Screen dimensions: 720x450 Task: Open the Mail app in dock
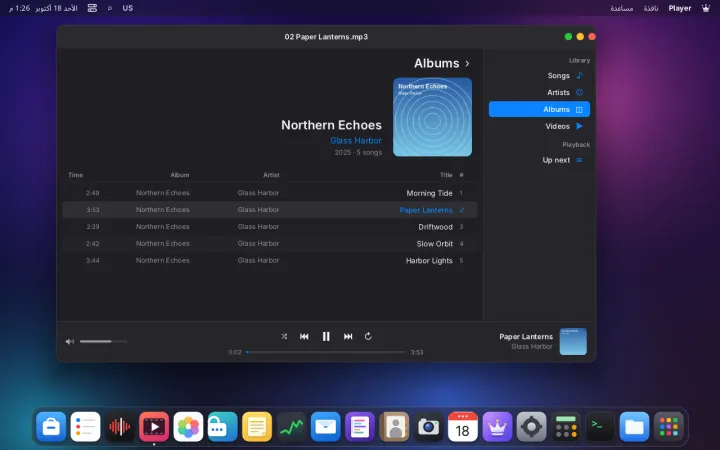click(x=326, y=427)
